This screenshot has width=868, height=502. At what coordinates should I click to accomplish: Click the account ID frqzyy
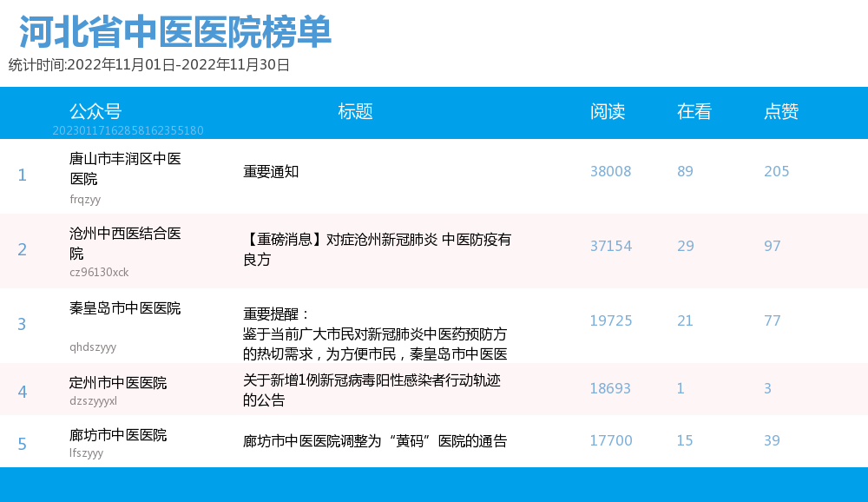tap(85, 199)
